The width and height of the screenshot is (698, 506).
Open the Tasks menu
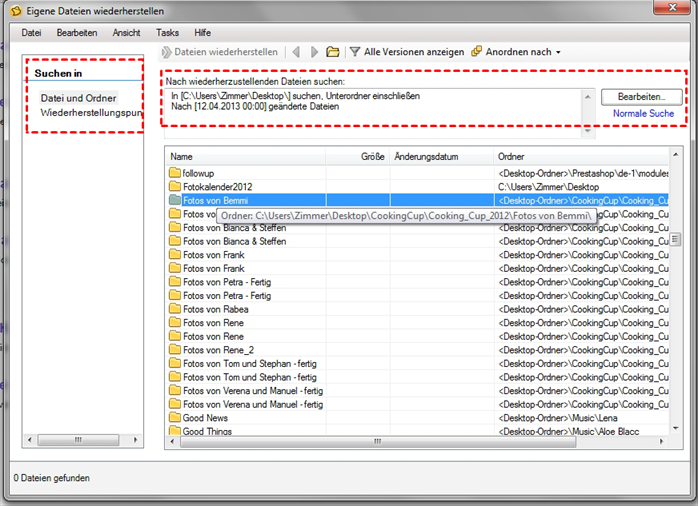(167, 32)
